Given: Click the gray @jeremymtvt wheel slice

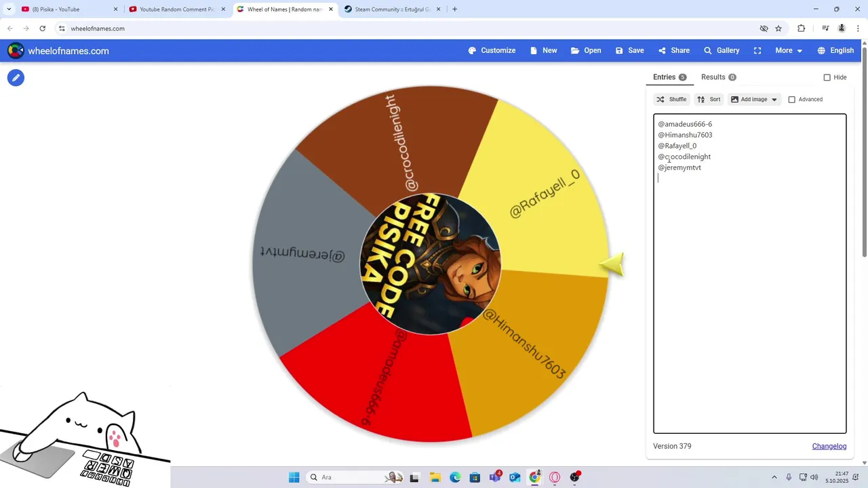Looking at the screenshot, I should (302, 254).
